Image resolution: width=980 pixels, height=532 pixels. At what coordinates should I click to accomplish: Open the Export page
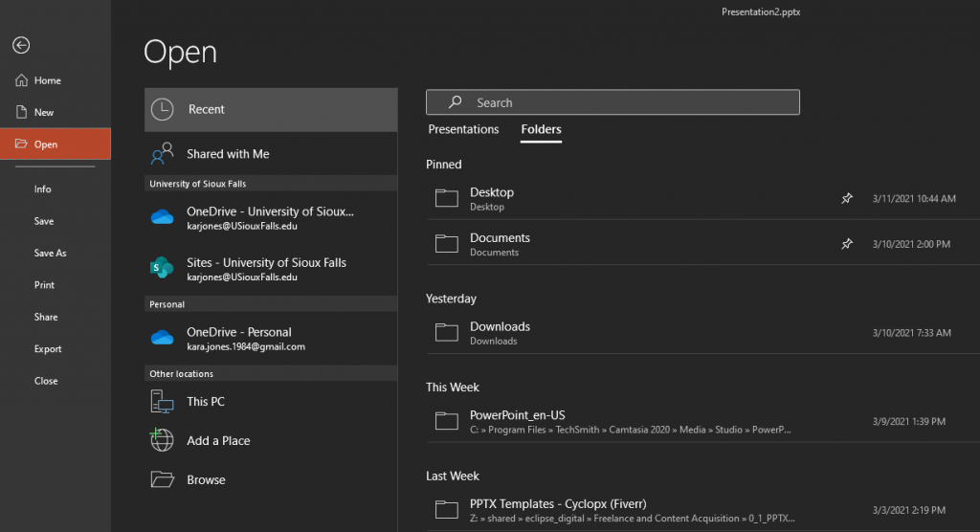point(48,349)
